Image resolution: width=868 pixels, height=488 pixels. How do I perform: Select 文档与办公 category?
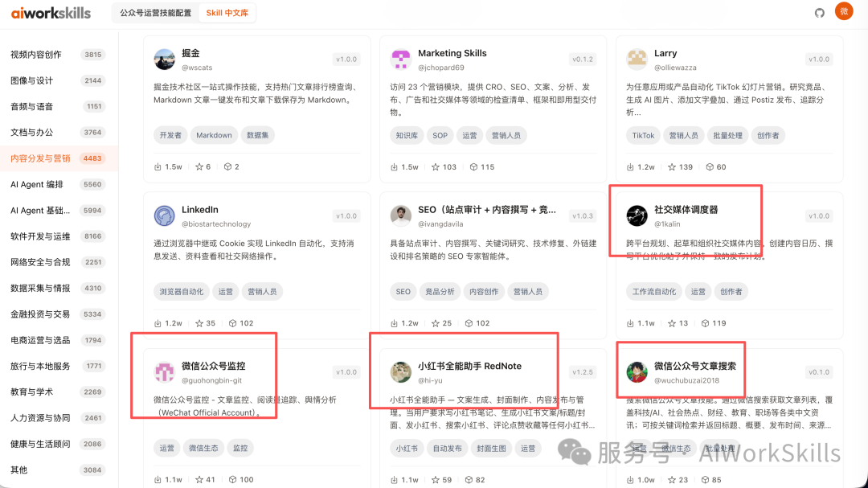(59, 133)
